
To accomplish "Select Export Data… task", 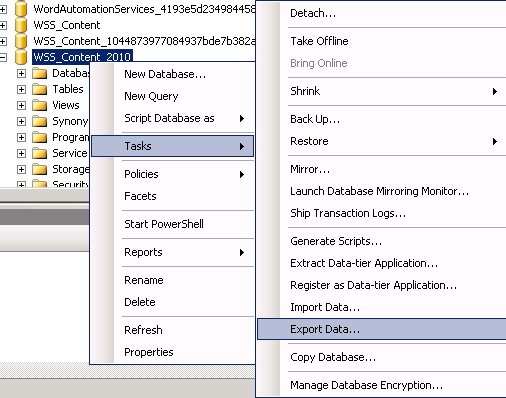I will 382,329.
